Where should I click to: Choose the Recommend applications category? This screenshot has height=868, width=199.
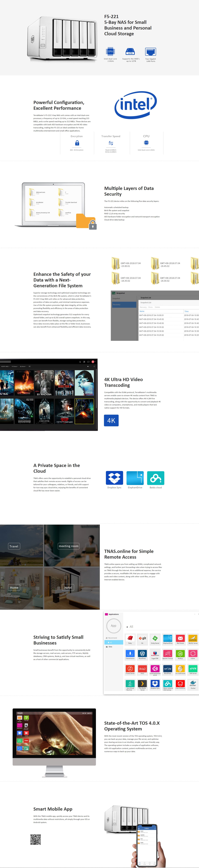[112, 638]
